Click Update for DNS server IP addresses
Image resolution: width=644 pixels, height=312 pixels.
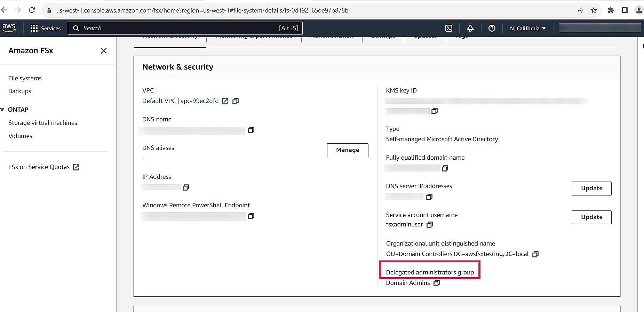(x=591, y=188)
